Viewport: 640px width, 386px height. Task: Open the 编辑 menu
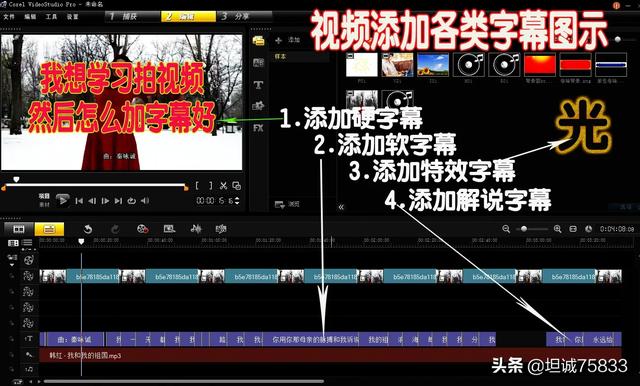30,16
